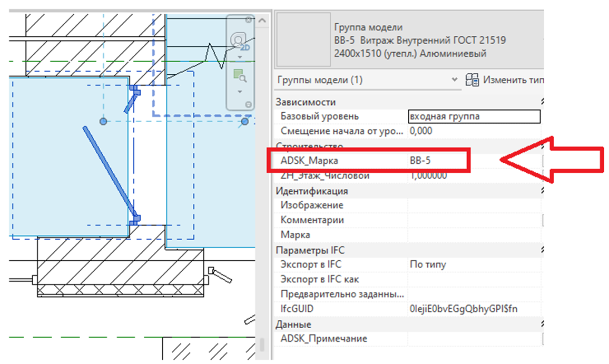Viewport: 609px width, 364px height.
Task: Select the Марка label under Идентификация
Action: click(x=295, y=234)
